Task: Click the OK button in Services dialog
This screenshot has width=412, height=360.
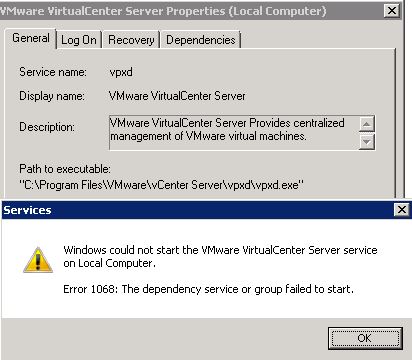Action: (x=365, y=338)
